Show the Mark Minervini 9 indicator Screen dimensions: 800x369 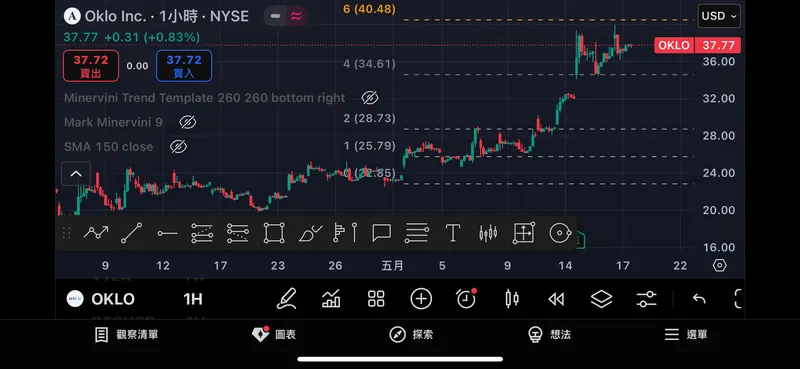pyautogui.click(x=188, y=122)
